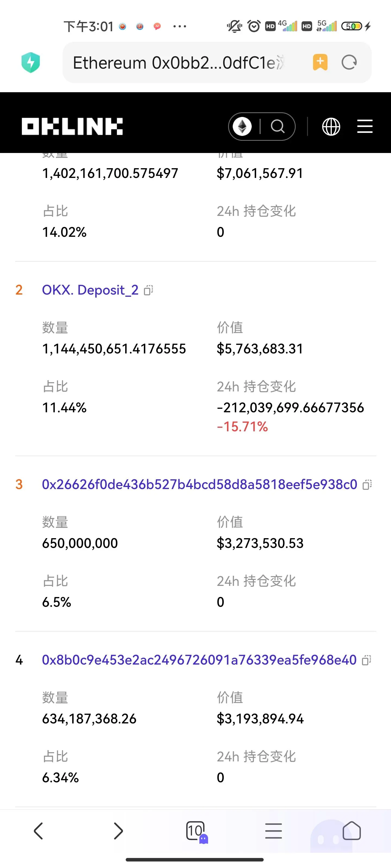391x868 pixels.
Task: Select the 6.5% share value
Action: point(56,602)
